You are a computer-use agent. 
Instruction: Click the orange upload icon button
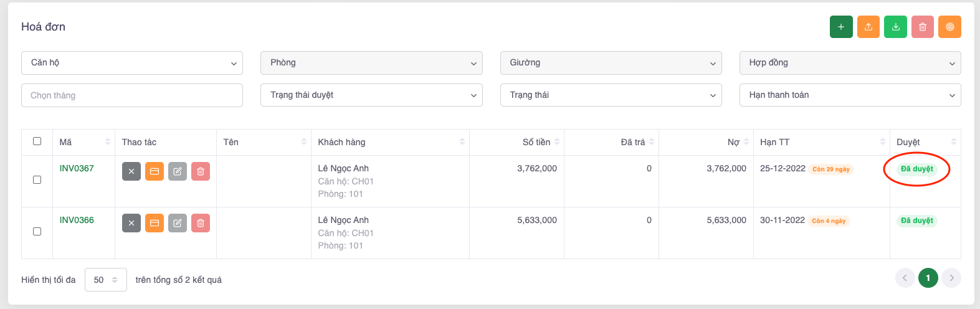[868, 27]
